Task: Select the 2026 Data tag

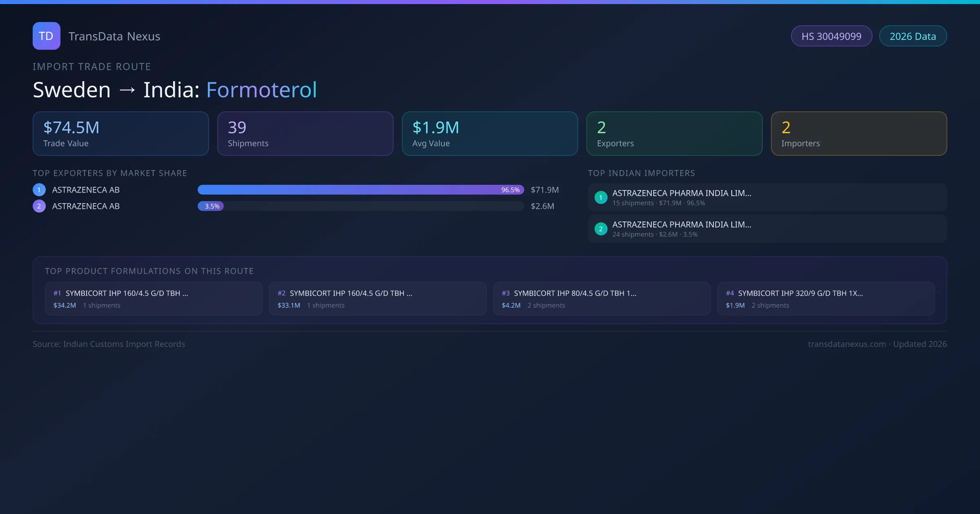Action: [913, 36]
